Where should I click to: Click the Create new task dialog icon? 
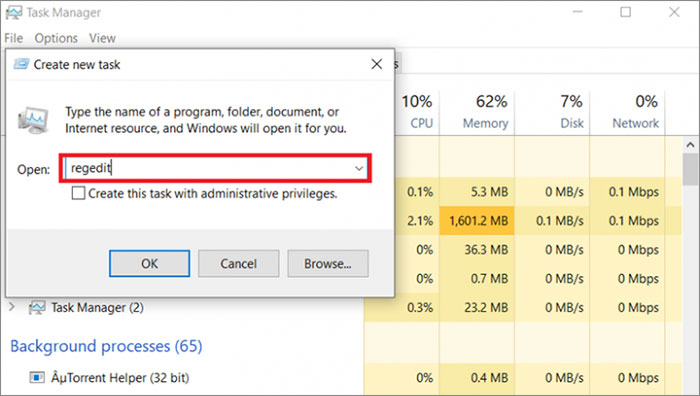click(x=21, y=64)
